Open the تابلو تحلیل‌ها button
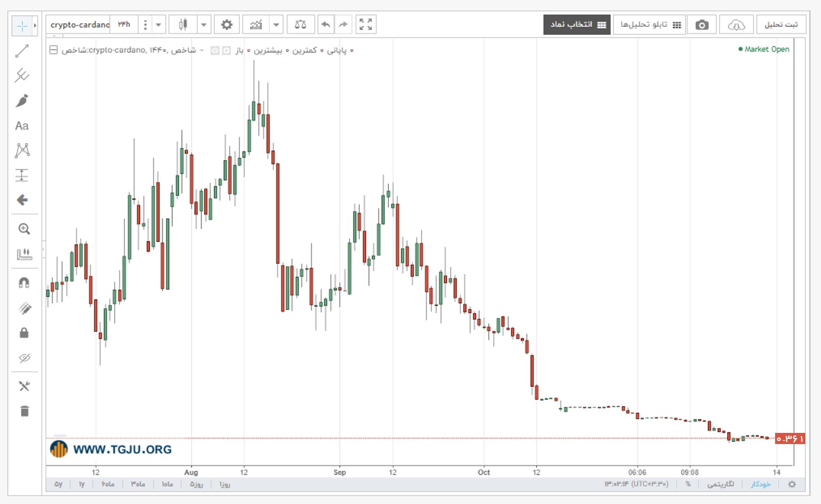The height and width of the screenshot is (504, 821). [x=651, y=25]
